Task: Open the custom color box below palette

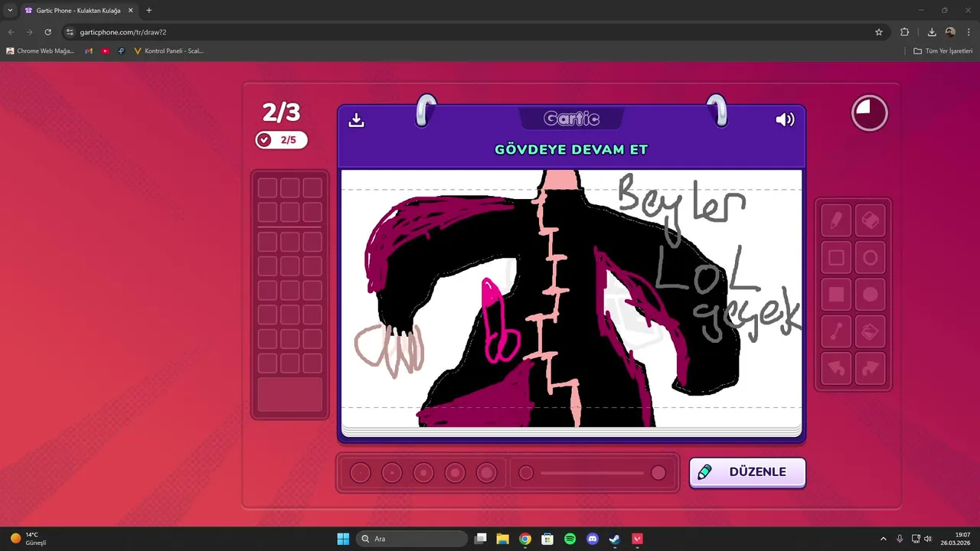Action: 289,395
